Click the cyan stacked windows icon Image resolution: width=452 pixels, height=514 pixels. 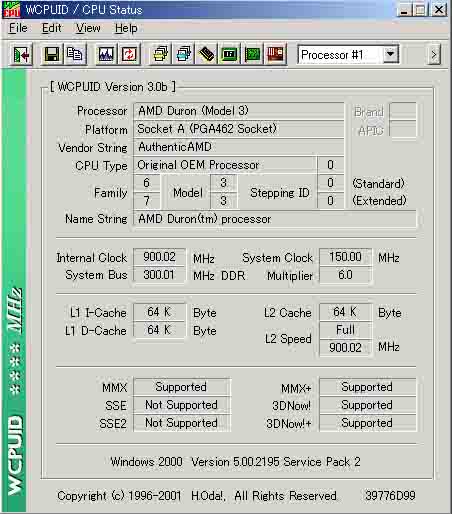pyautogui.click(x=184, y=54)
